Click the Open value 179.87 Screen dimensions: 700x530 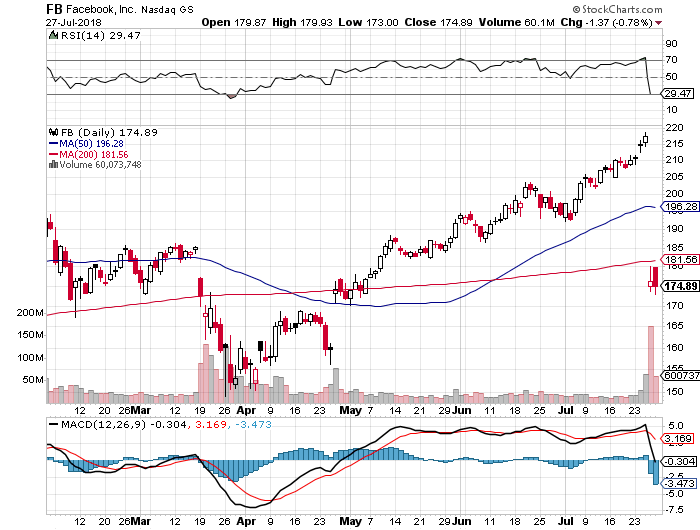coord(249,22)
